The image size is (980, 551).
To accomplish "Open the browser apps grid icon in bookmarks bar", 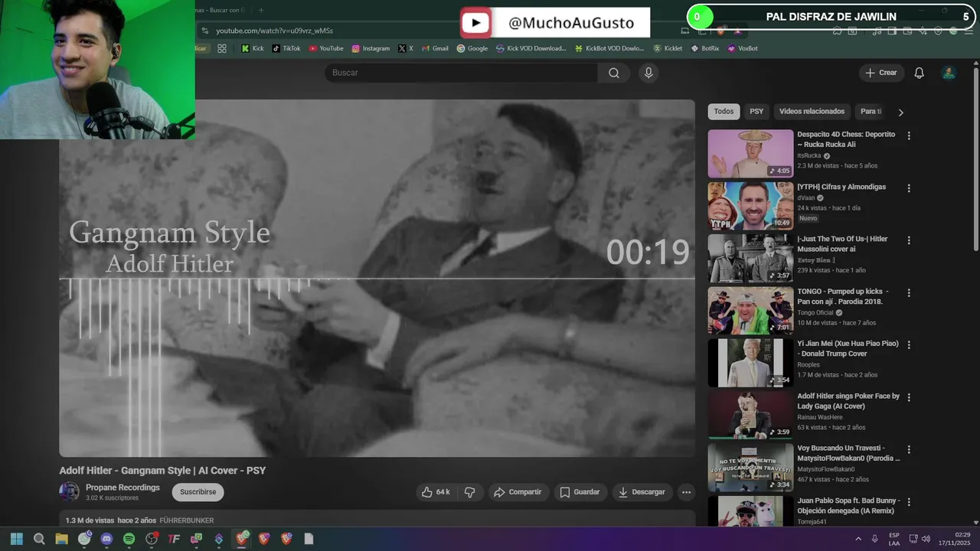I will pyautogui.click(x=222, y=48).
